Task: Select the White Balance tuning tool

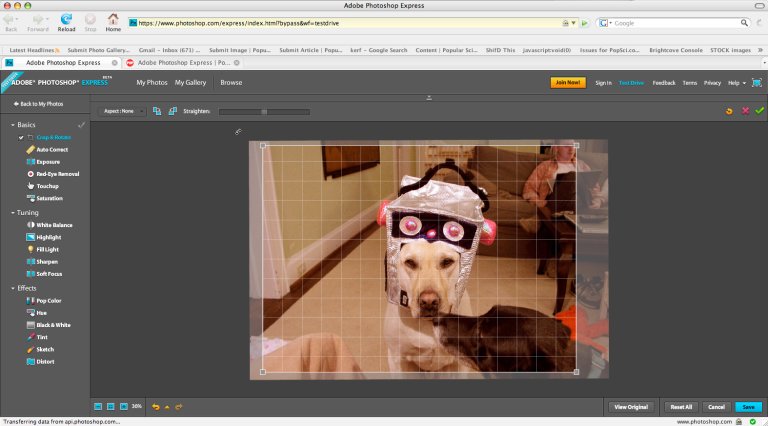Action: [54, 225]
